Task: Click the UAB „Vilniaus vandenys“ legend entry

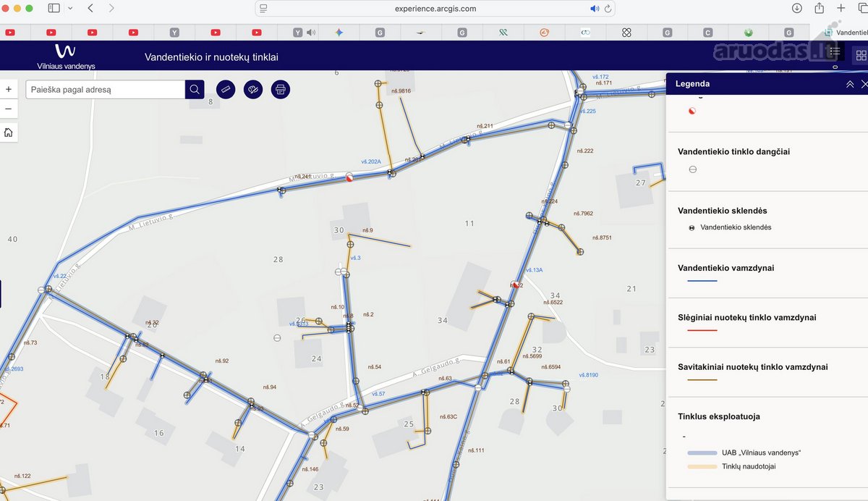Action: pyautogui.click(x=744, y=453)
